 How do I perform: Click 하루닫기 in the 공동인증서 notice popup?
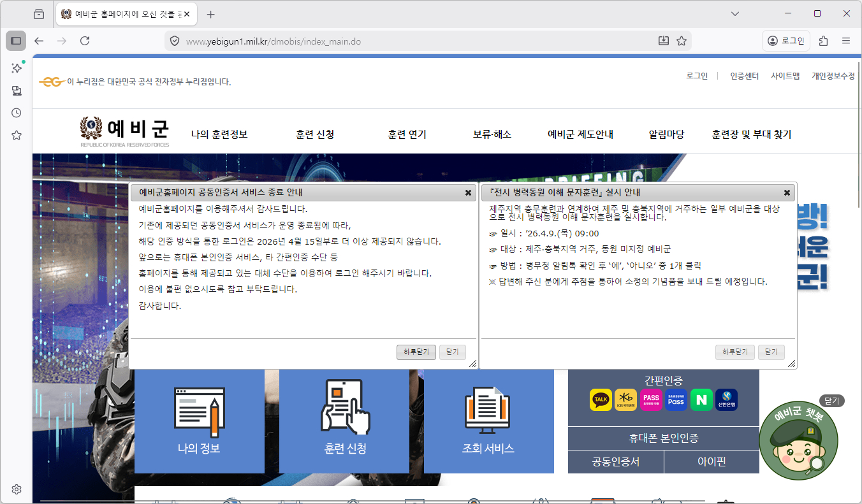(416, 352)
